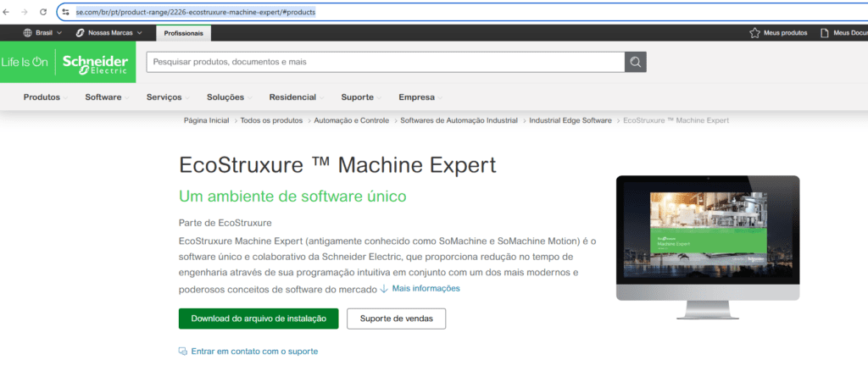Click the Life Is On logo
The width and height of the screenshot is (868, 377).
[25, 62]
